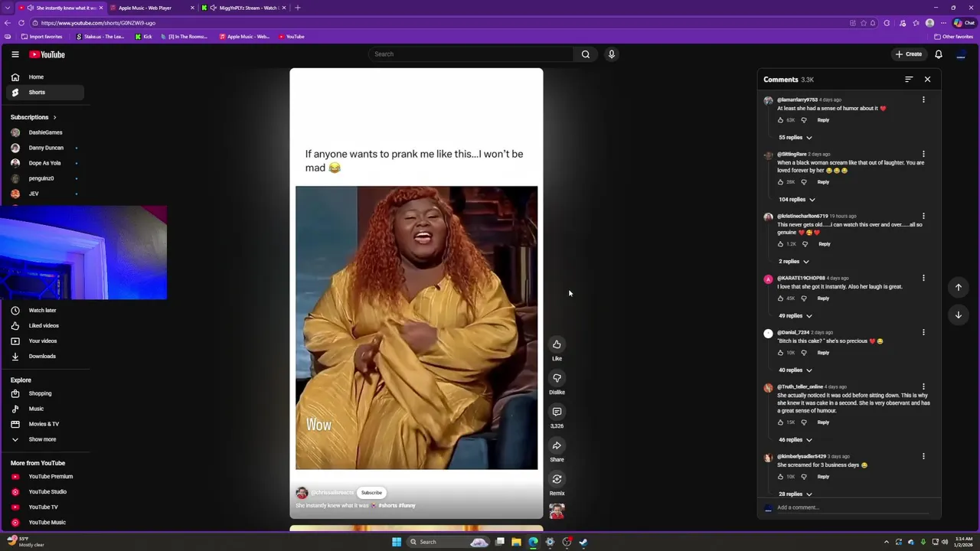The image size is (980, 551).
Task: Expand 46 replies under Truth_teller_online
Action: point(795,440)
